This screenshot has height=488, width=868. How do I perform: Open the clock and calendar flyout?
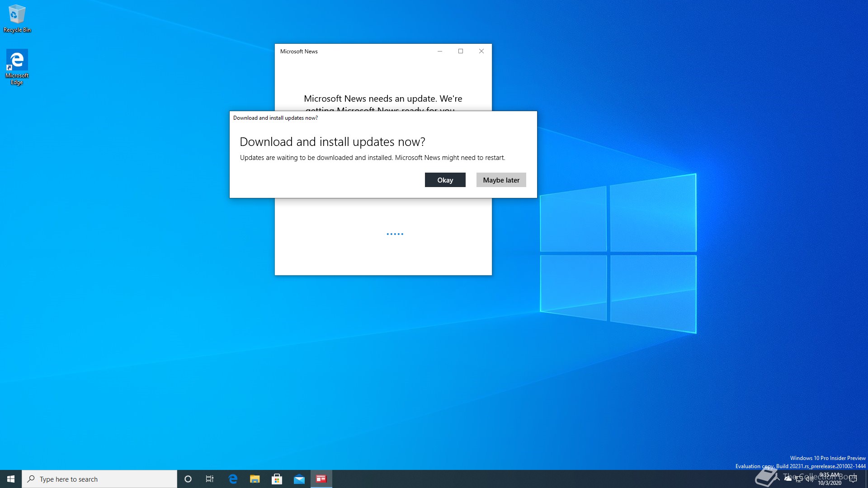pyautogui.click(x=830, y=479)
